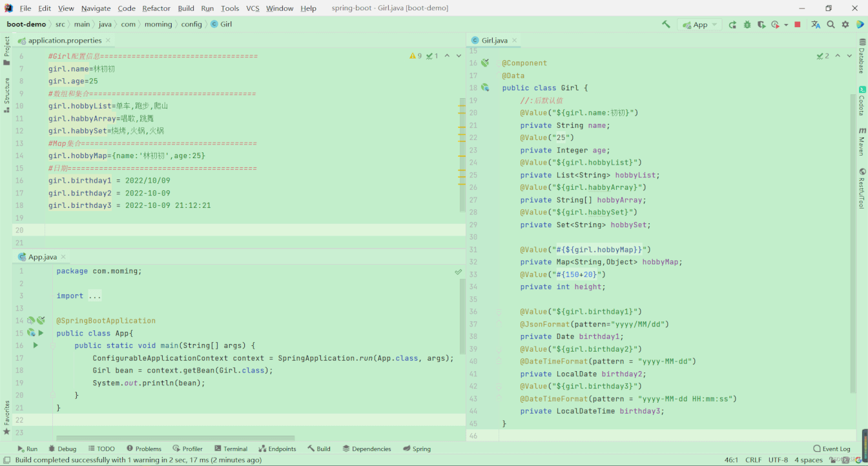Click run gutter arrow beside main method
868x466 pixels.
click(36, 345)
